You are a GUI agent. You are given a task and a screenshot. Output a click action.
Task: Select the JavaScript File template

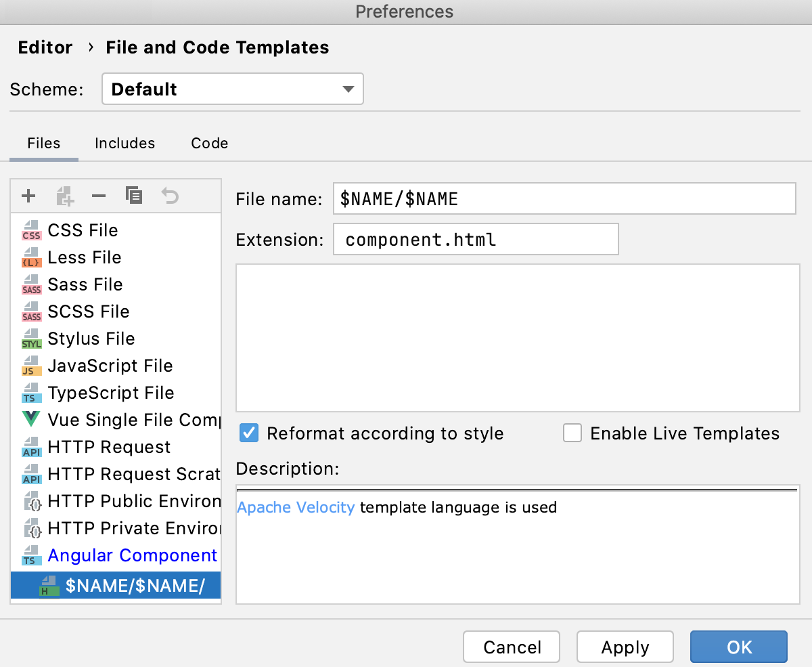click(116, 366)
